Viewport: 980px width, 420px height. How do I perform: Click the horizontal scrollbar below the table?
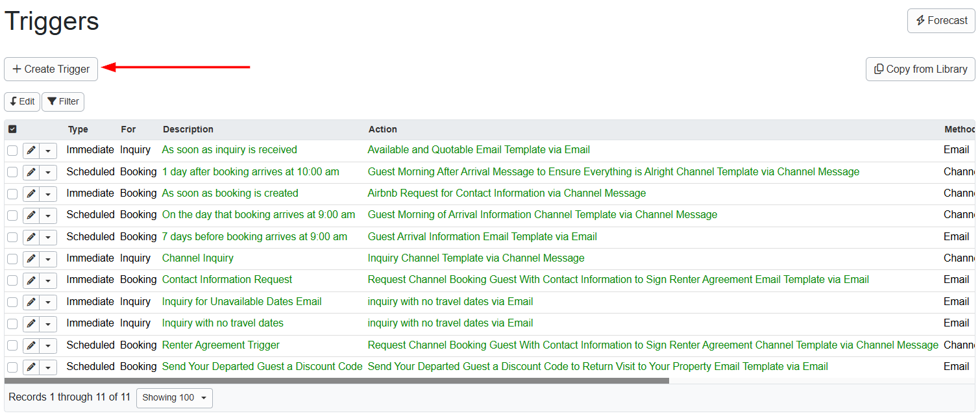(x=325, y=381)
